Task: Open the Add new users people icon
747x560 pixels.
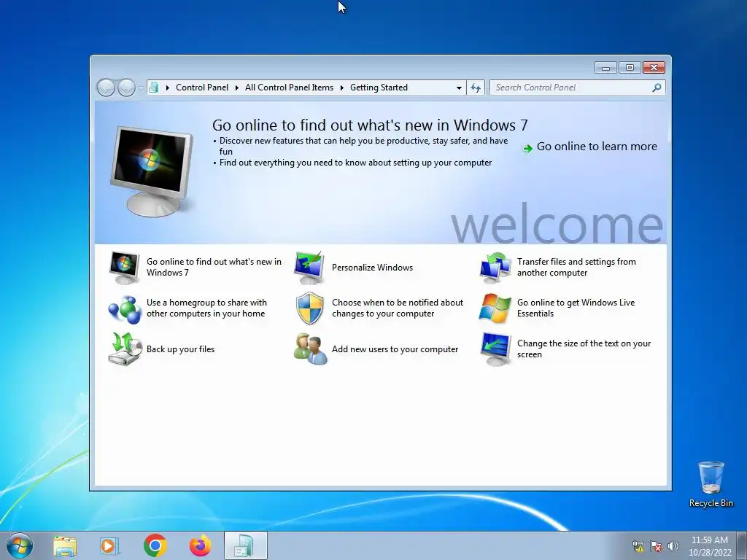Action: [x=310, y=349]
